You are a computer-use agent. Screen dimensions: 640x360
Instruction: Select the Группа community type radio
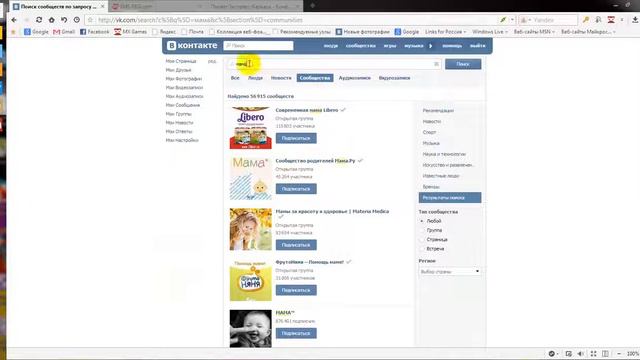point(422,230)
